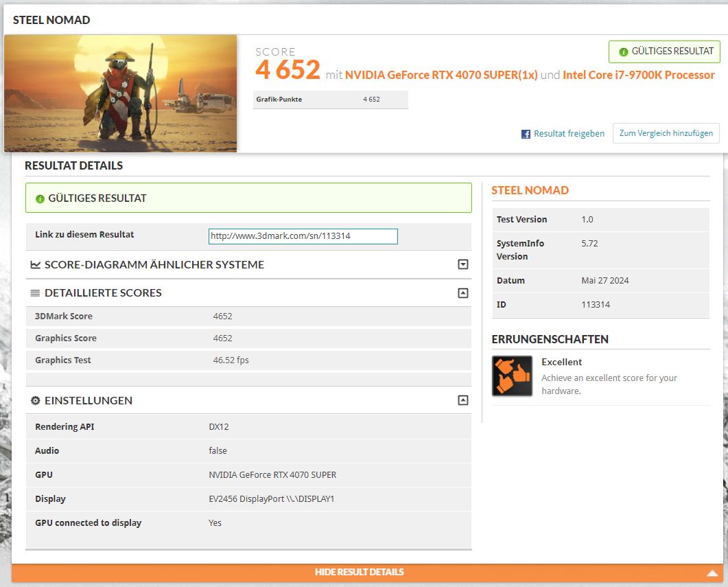The image size is (728, 587).
Task: Click Zum Vergleich hinzufügen button
Action: (666, 133)
